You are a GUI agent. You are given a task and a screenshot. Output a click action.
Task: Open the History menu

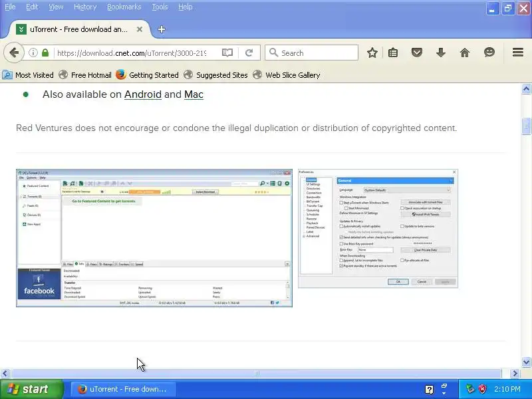coord(85,7)
